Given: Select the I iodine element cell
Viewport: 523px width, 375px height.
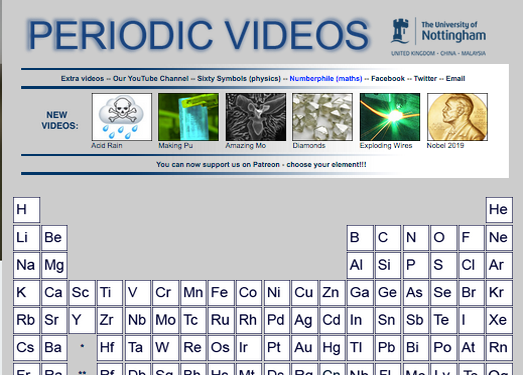Looking at the screenshot, I should point(471,320).
